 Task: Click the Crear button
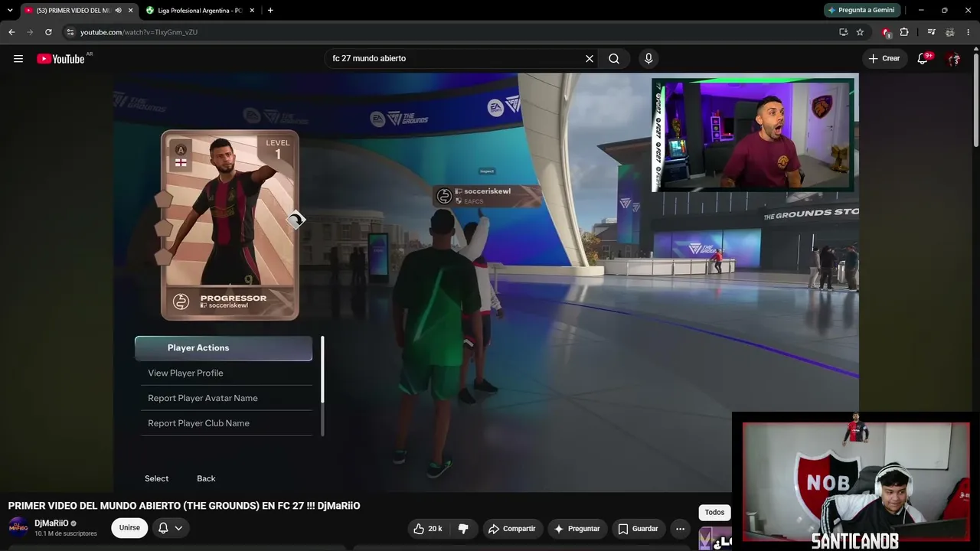(x=884, y=59)
